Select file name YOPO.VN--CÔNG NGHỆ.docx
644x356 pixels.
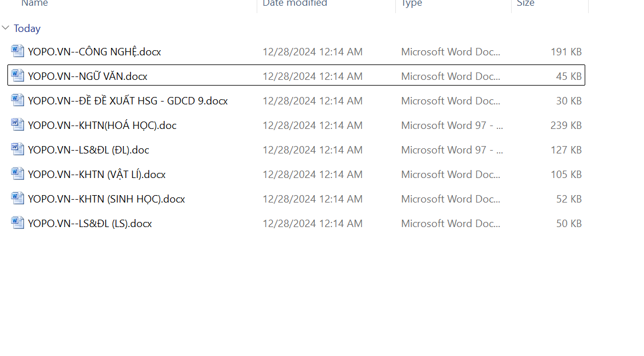click(x=95, y=52)
